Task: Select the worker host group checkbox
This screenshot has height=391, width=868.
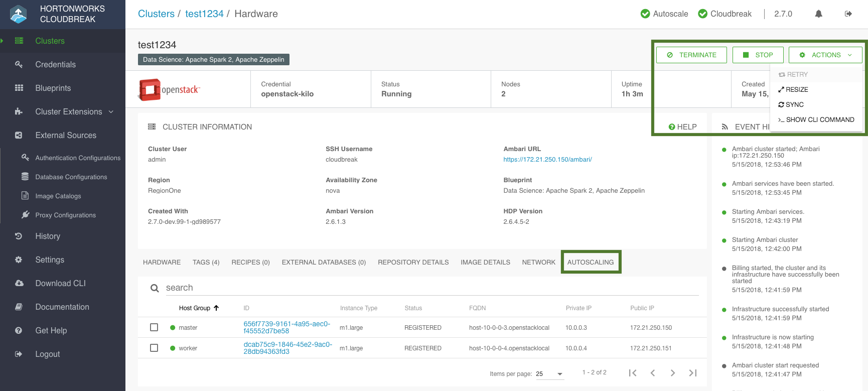Action: tap(154, 348)
